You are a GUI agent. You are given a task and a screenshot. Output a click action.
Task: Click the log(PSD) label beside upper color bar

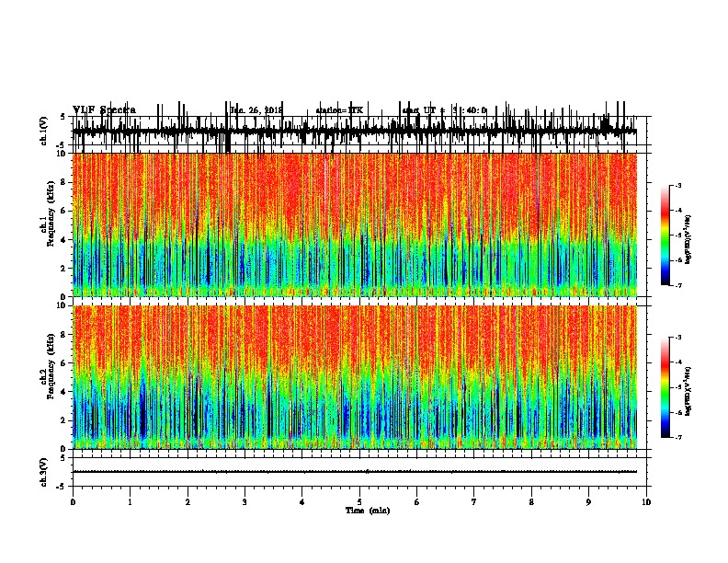688,239
